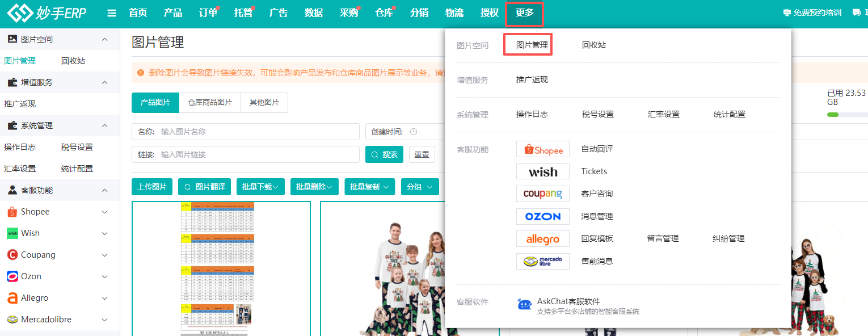
Task: Open the 批量复制 dropdown
Action: [369, 187]
